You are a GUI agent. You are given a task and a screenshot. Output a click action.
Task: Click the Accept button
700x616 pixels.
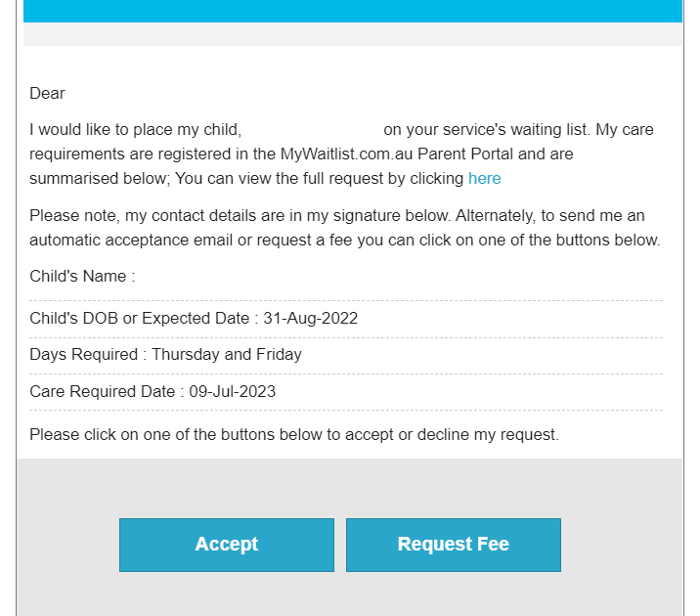[227, 545]
